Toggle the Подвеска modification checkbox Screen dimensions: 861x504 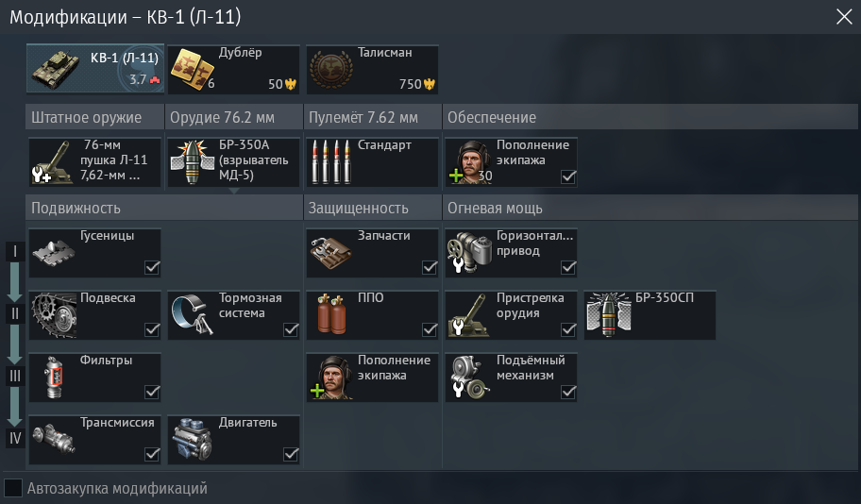[x=152, y=329]
